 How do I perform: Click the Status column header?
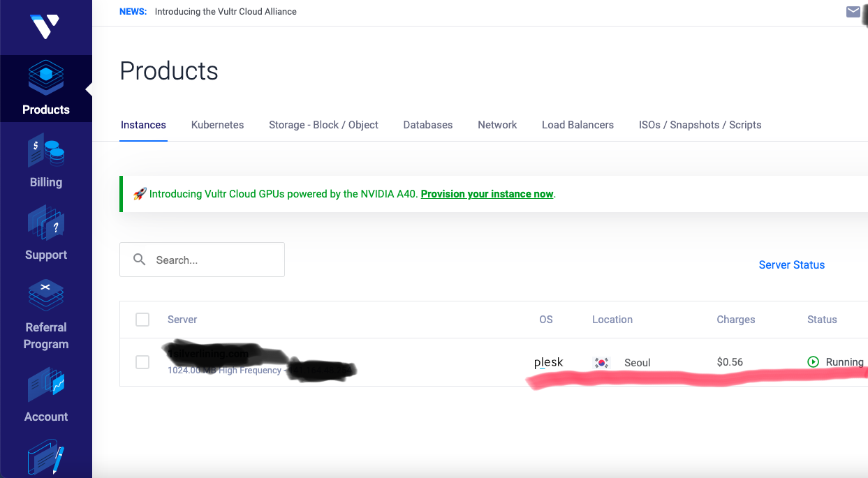tap(822, 320)
